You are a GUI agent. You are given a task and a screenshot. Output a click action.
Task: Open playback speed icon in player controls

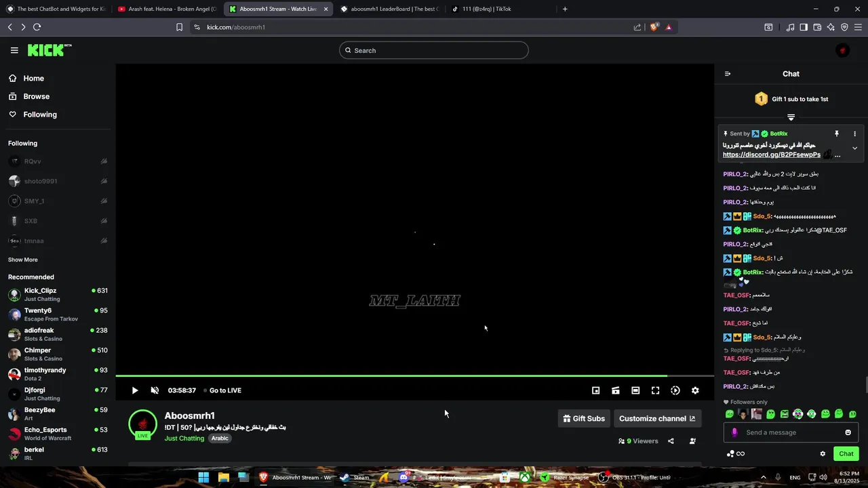675,390
